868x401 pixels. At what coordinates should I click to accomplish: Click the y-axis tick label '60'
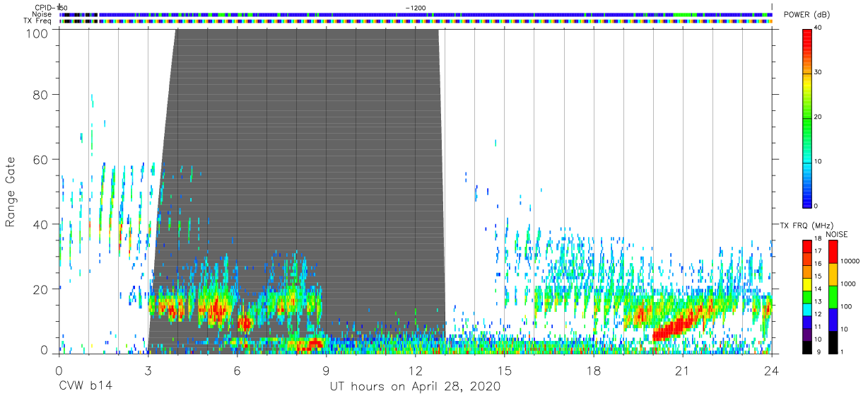click(x=40, y=159)
